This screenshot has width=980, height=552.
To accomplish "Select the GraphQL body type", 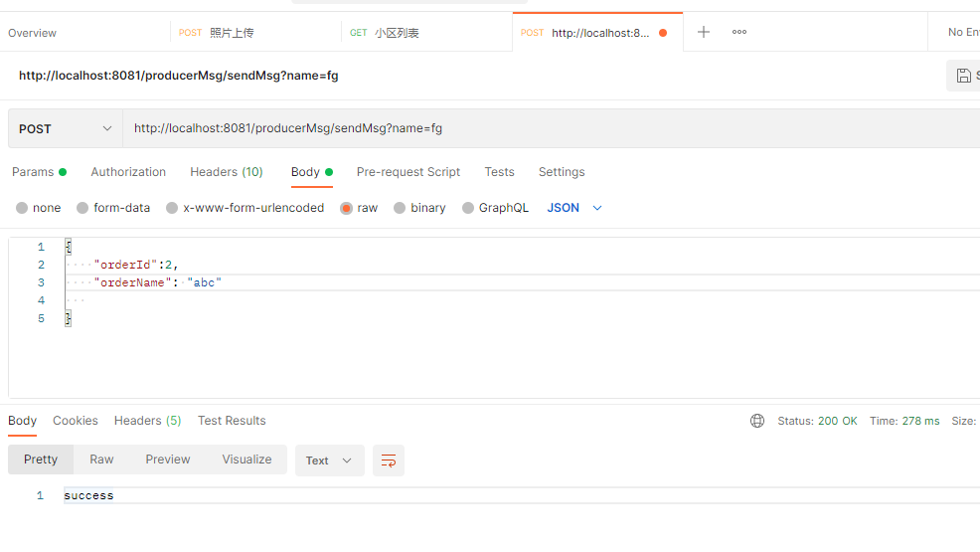I will pos(495,208).
